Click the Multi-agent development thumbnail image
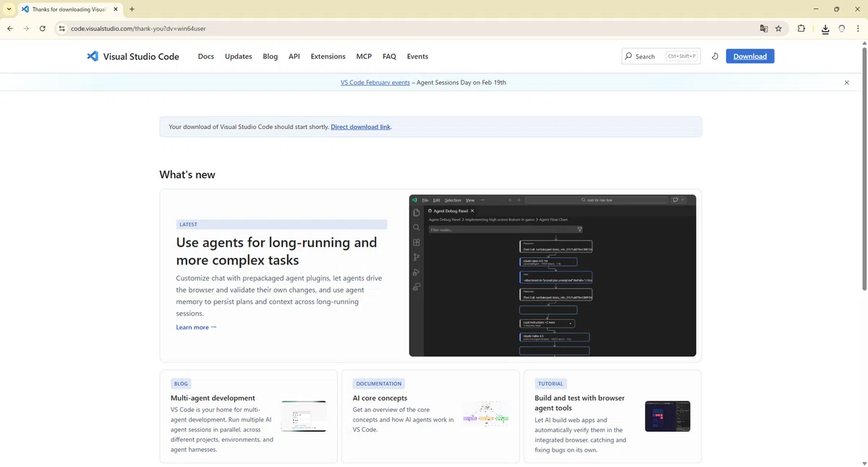868x467 pixels. [304, 416]
